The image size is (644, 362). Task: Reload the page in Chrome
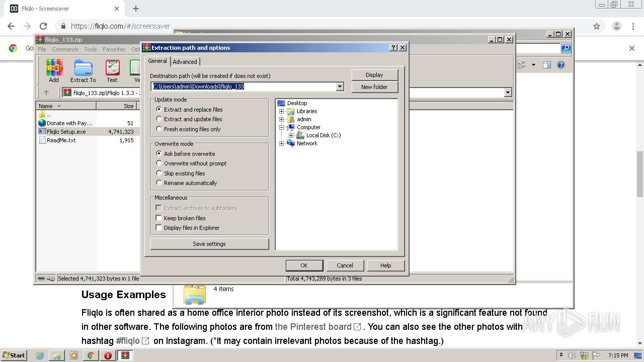(43, 26)
